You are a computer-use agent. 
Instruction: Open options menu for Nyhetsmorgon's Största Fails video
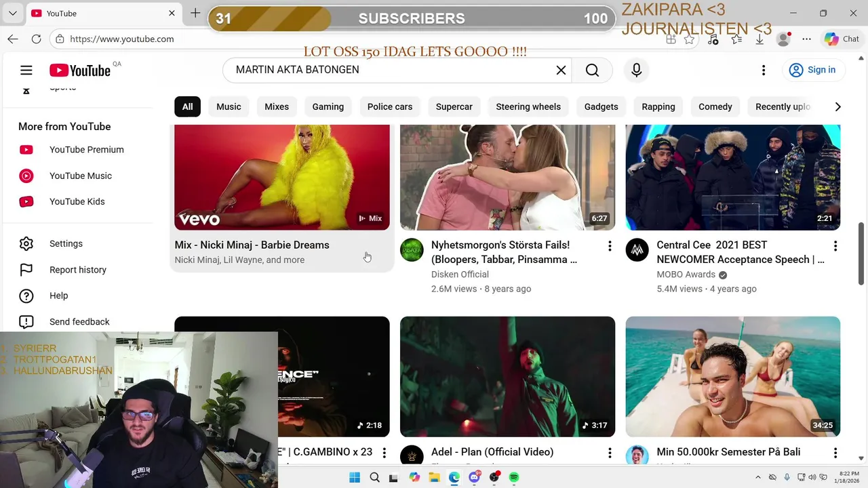click(x=610, y=246)
